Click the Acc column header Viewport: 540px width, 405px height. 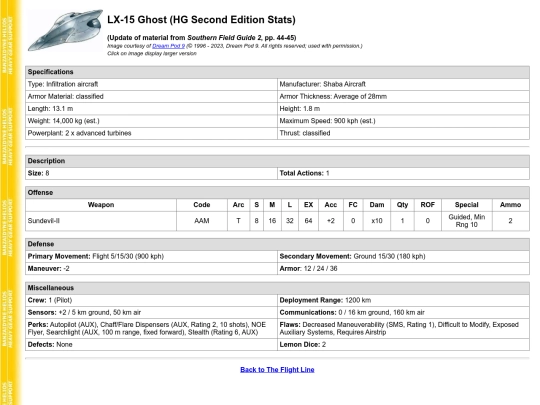pyautogui.click(x=331, y=205)
